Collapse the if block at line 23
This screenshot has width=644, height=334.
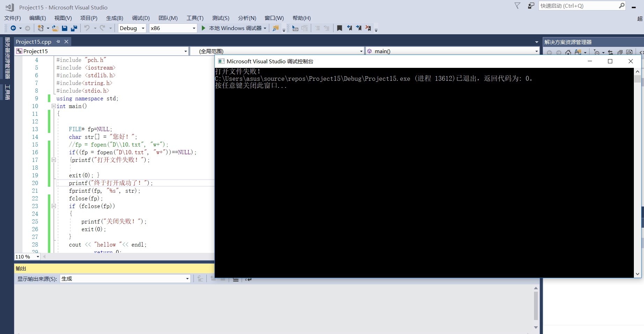[54, 206]
